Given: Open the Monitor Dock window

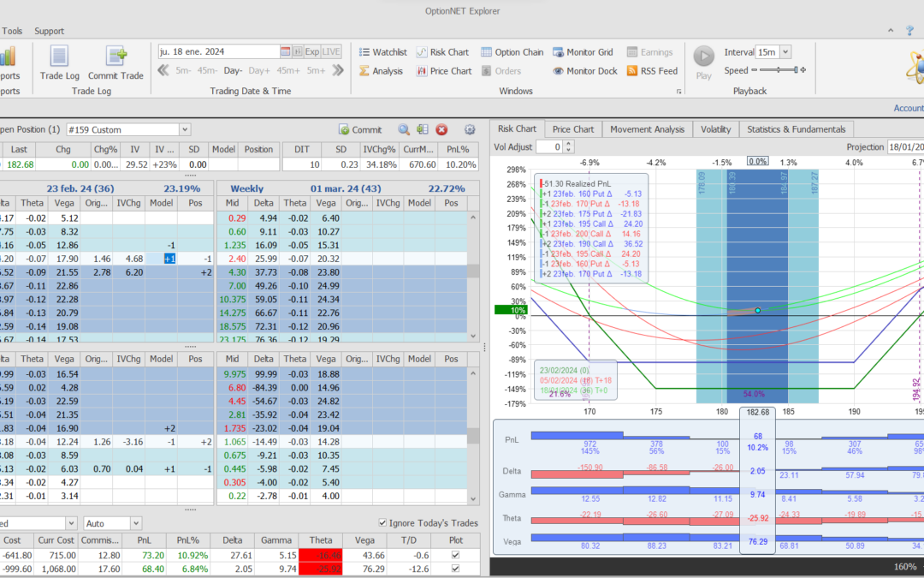Looking at the screenshot, I should tap(584, 71).
